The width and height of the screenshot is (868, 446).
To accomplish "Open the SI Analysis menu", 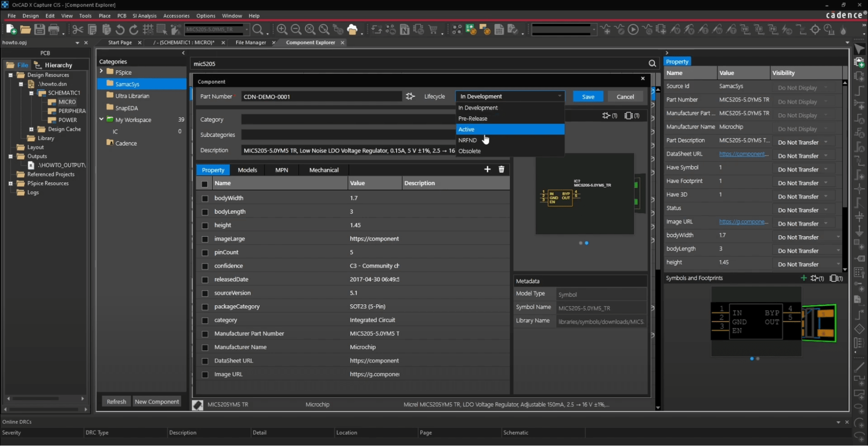I will (x=145, y=16).
